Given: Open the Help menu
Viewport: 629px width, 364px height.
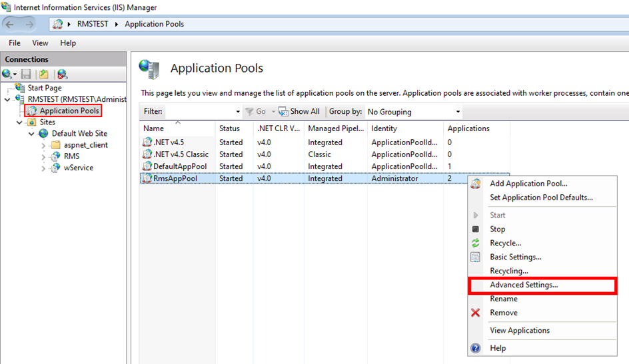Looking at the screenshot, I should tap(68, 43).
